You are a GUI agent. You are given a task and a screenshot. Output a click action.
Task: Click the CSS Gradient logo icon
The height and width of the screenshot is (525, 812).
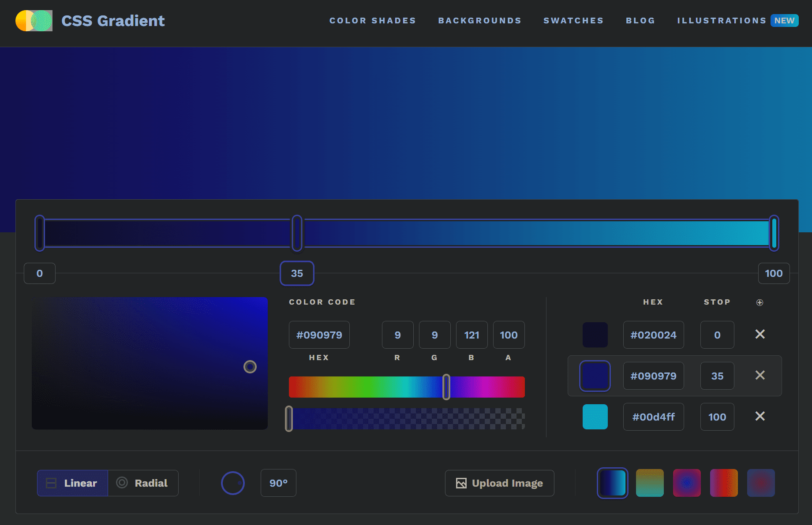pyautogui.click(x=34, y=20)
